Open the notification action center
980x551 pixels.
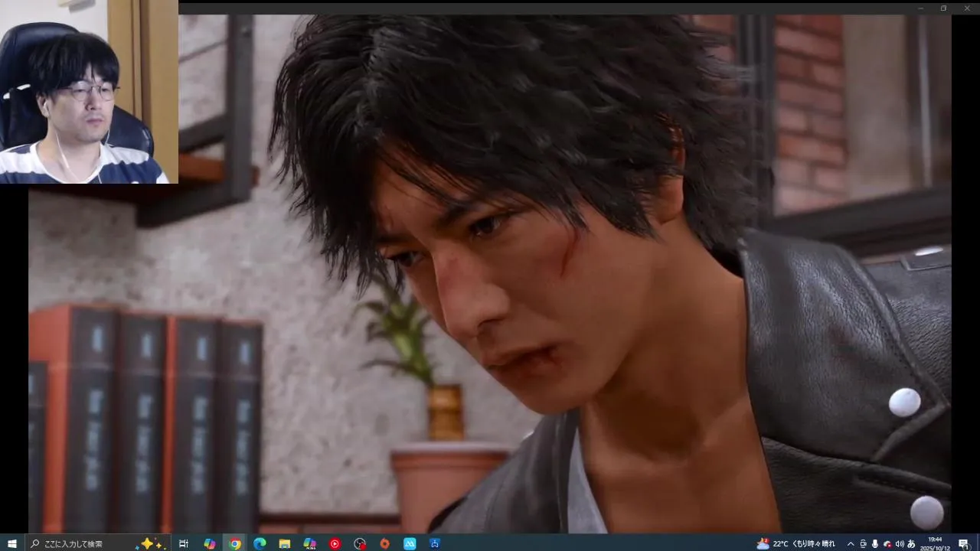963,543
